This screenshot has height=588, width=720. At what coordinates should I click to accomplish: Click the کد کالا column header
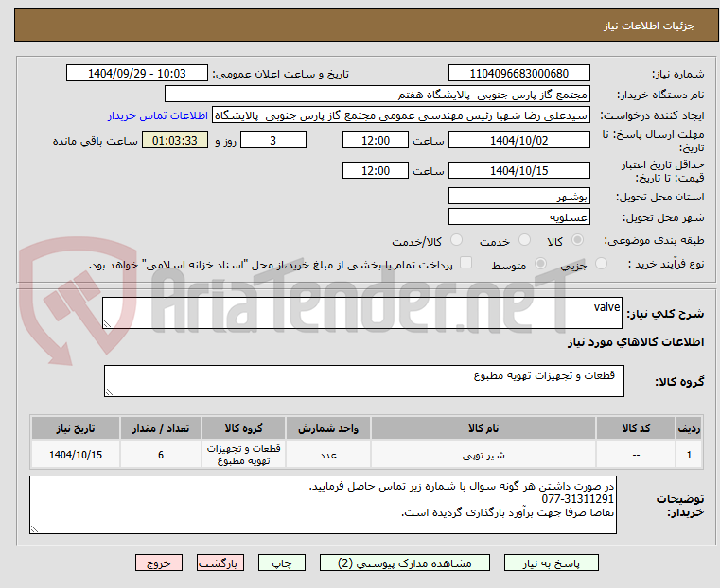[x=636, y=428]
